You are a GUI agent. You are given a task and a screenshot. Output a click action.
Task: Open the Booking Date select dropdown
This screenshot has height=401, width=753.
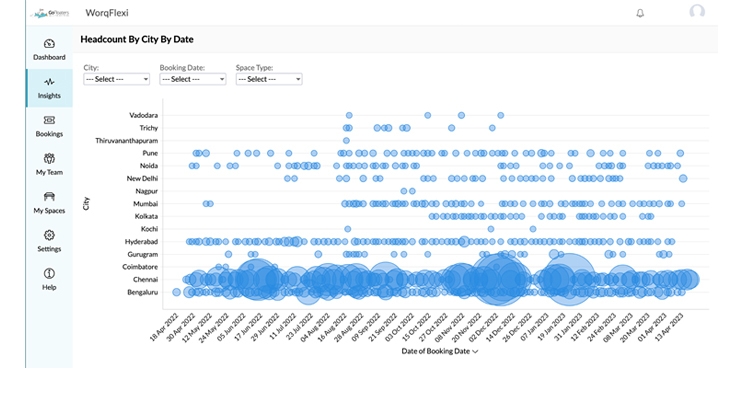[192, 79]
